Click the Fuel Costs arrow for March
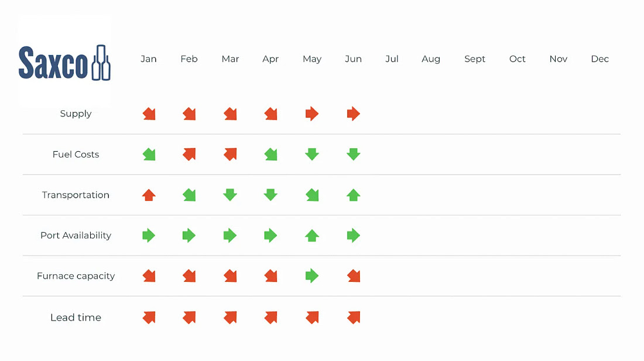Screen dimensions: 644x361 tap(230, 155)
